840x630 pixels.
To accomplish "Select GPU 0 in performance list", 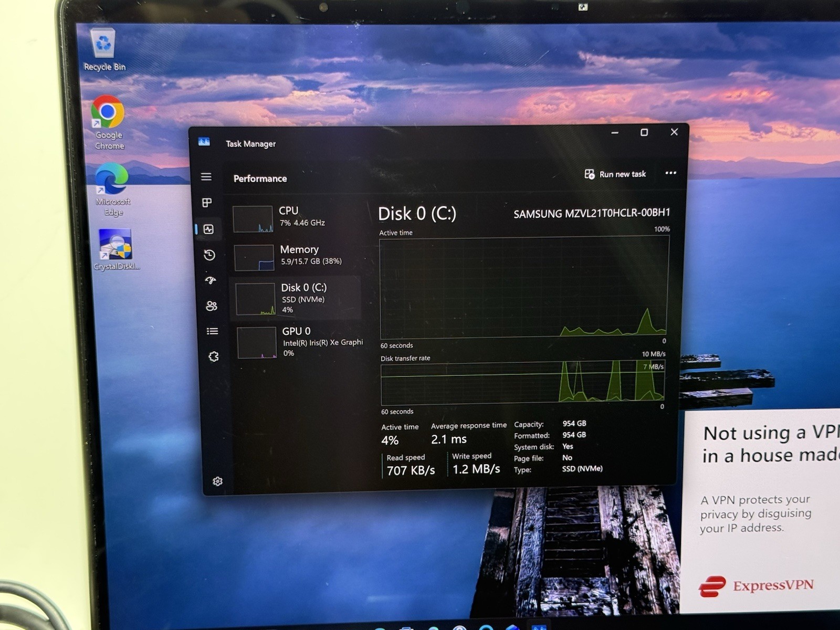I will [300, 342].
